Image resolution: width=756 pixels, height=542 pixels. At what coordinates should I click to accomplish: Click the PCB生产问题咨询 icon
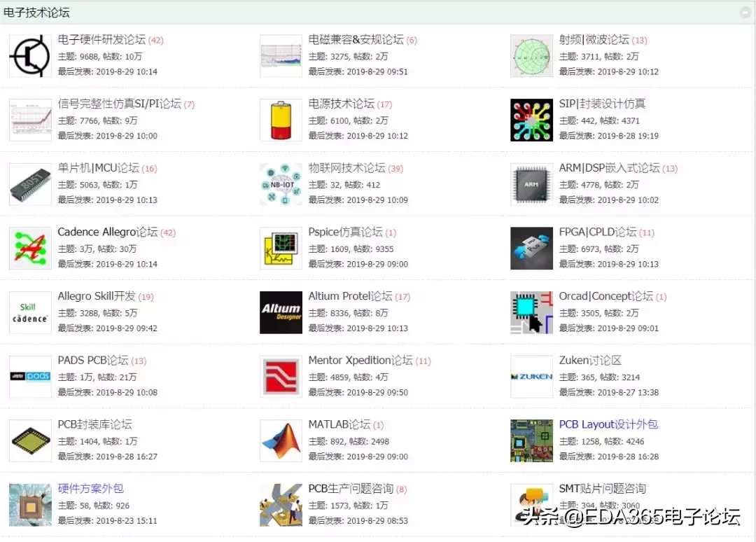pyautogui.click(x=281, y=505)
